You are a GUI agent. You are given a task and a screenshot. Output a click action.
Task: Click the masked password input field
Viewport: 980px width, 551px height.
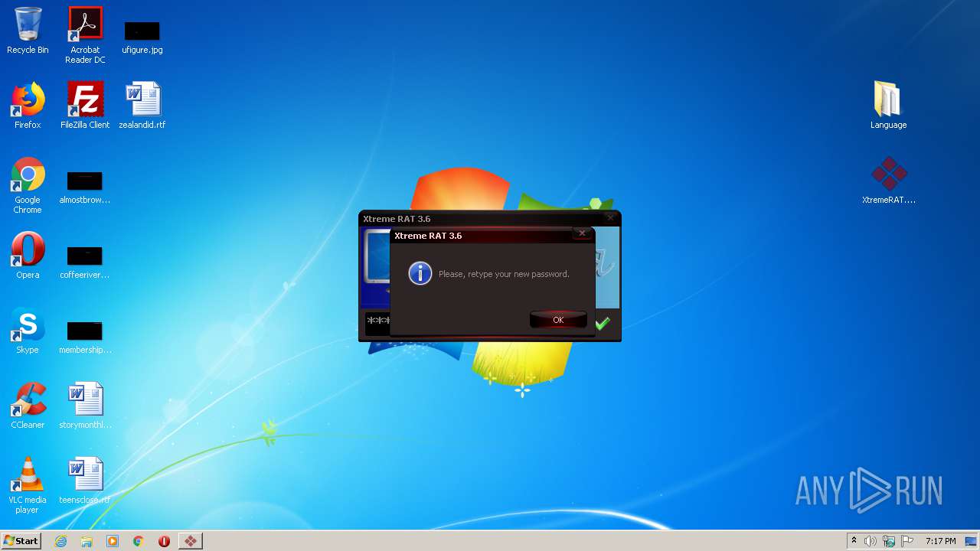[378, 322]
